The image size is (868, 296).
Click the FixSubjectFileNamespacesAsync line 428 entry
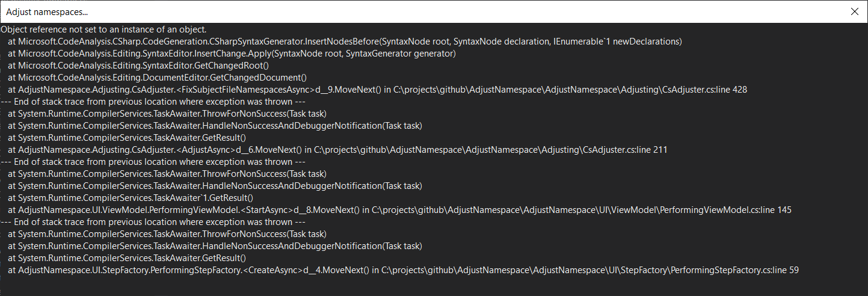377,90
